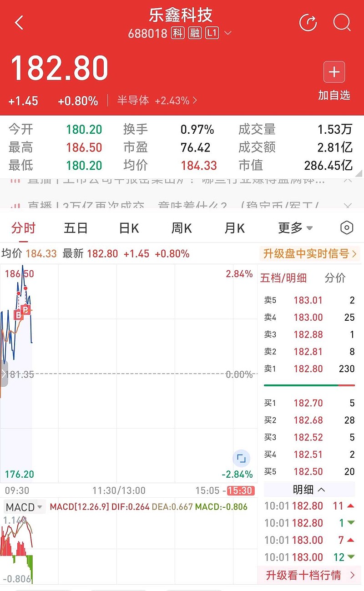Tap the B buy marker on chart

tap(19, 314)
